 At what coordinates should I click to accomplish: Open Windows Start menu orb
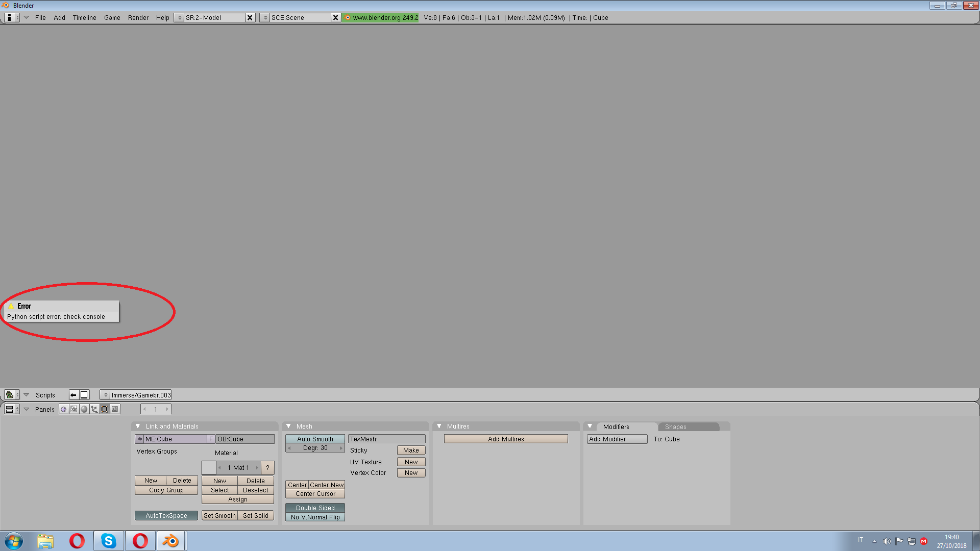pos(14,541)
